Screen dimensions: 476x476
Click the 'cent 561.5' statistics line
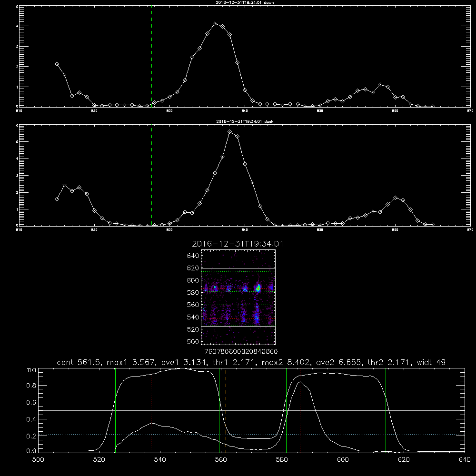tap(251, 362)
